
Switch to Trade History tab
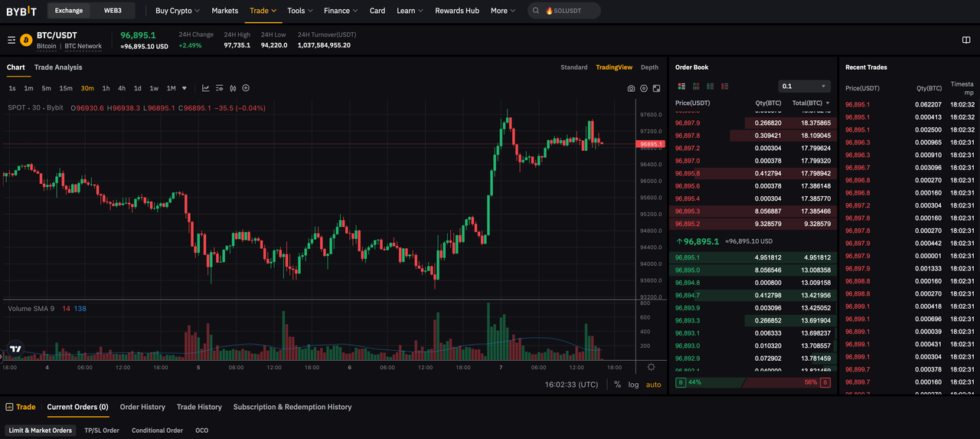click(x=199, y=407)
